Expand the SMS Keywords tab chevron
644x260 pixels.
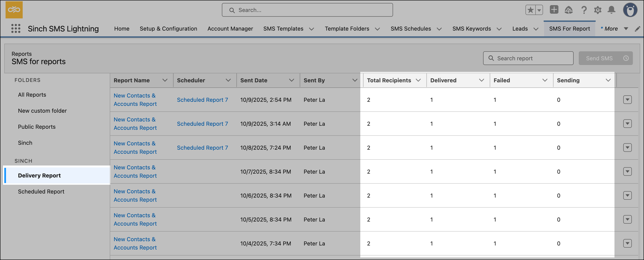[499, 29]
